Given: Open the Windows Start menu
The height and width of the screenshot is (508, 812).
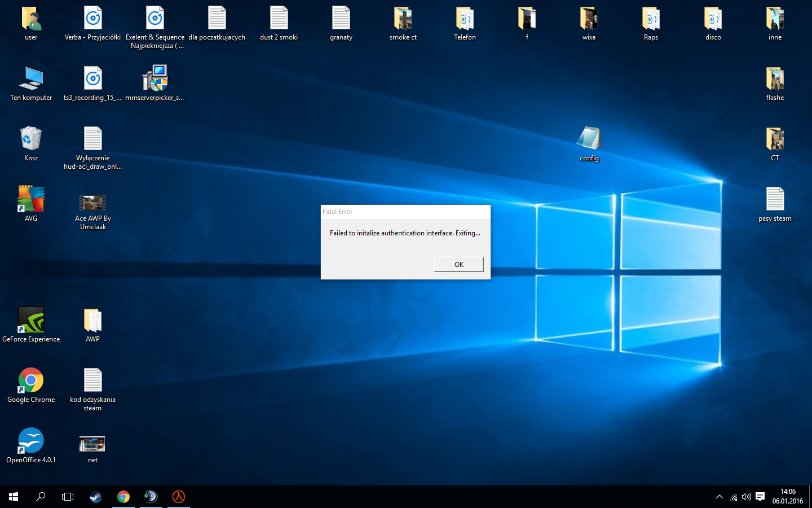Looking at the screenshot, I should (x=14, y=497).
